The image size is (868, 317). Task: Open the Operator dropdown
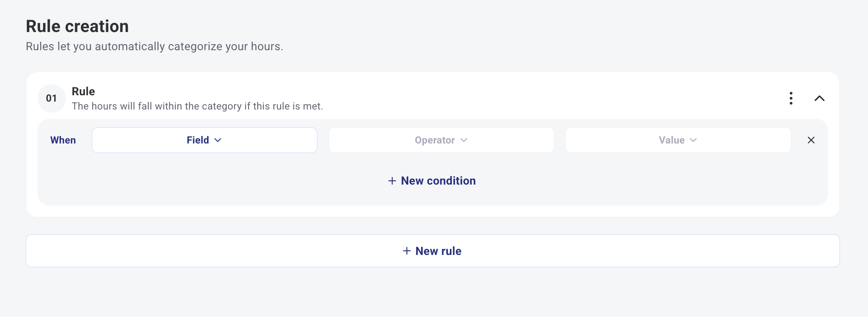coord(441,140)
